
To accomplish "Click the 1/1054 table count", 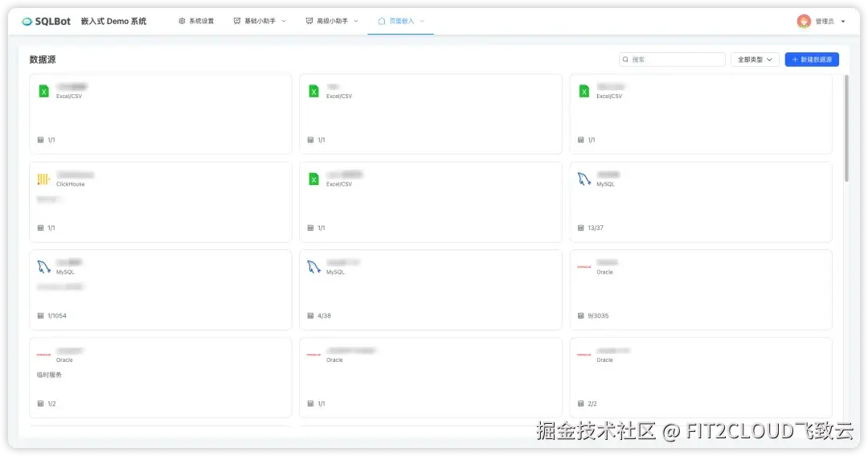I will coord(57,316).
